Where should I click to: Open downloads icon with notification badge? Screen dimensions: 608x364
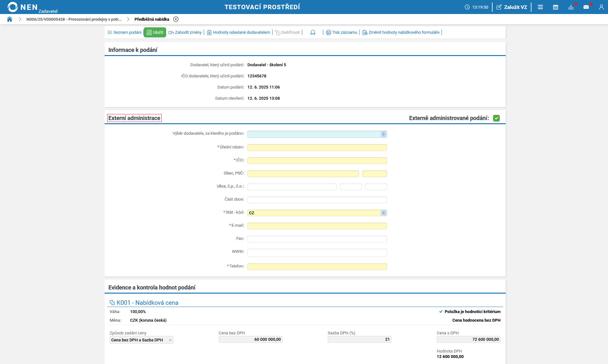571,7
